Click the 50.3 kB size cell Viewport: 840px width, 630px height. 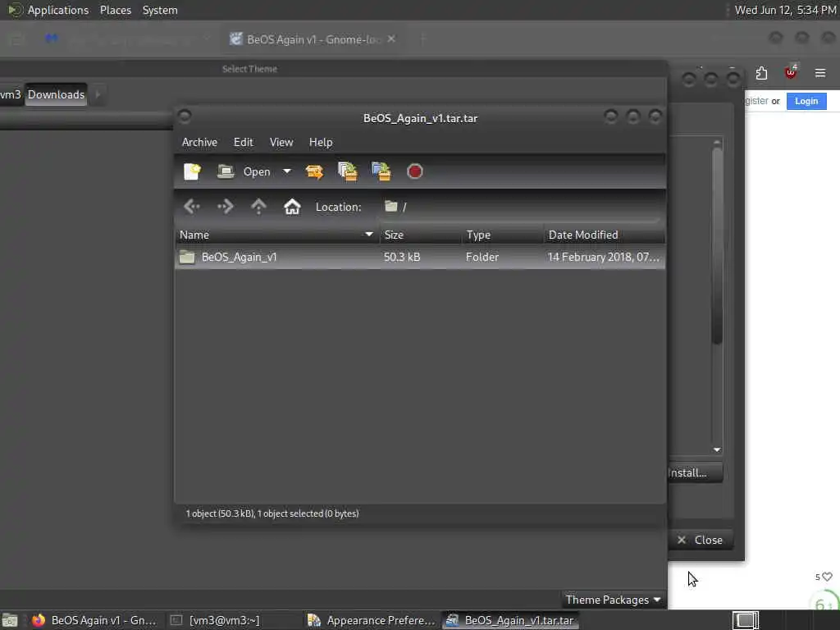(402, 257)
